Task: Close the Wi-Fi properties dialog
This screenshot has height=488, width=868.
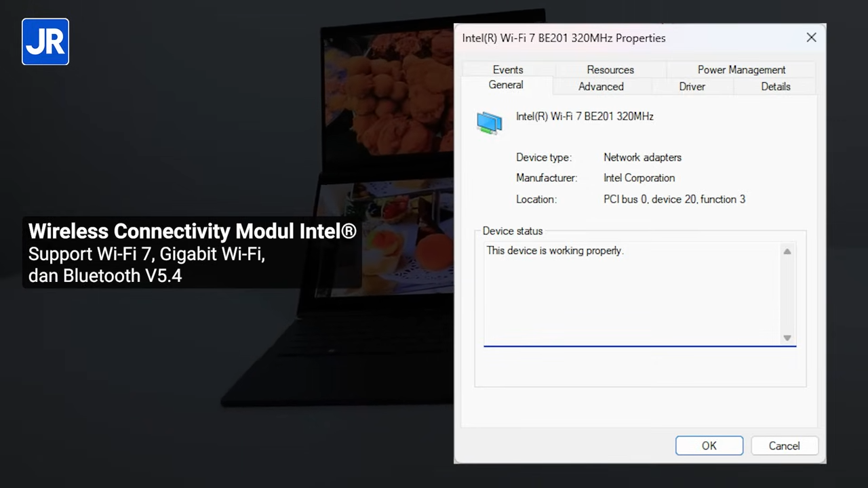Action: point(811,37)
